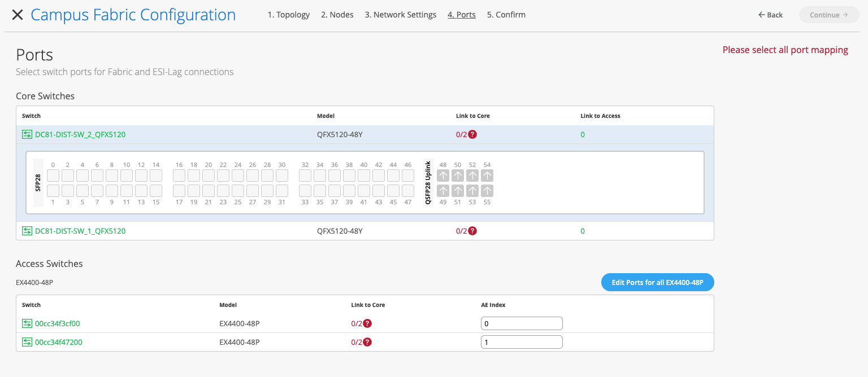Expand access switch 00cc34f3cf00 row

click(58, 323)
